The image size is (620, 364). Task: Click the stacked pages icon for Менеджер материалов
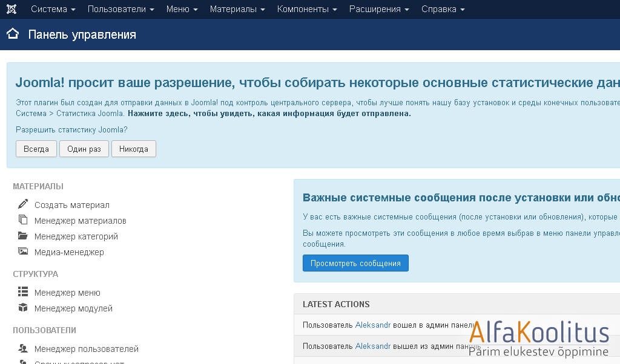[23, 220]
